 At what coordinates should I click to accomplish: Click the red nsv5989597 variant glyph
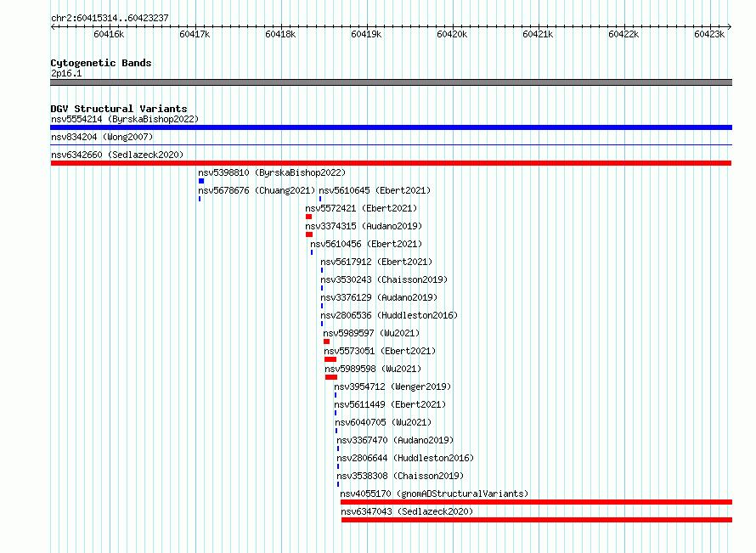click(x=327, y=341)
